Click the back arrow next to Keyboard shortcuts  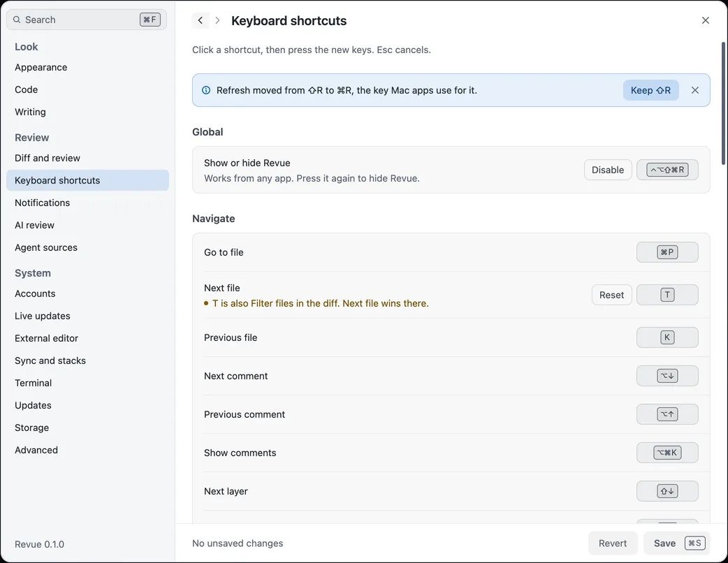(200, 20)
